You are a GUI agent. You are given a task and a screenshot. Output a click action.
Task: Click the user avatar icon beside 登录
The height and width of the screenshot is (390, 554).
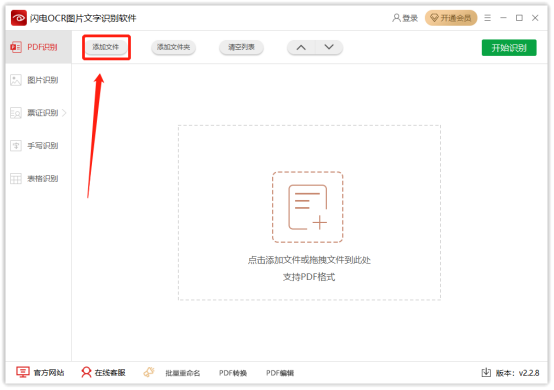coord(396,18)
